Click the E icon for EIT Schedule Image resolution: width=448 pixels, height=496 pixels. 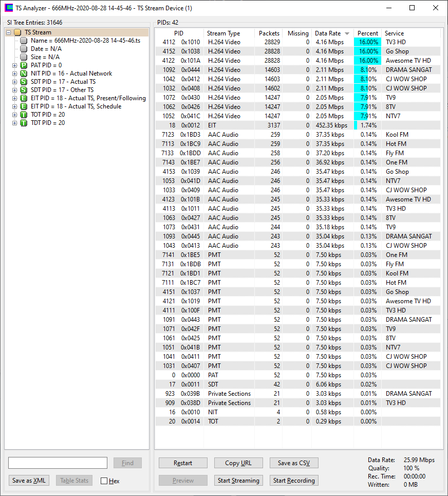coord(24,106)
